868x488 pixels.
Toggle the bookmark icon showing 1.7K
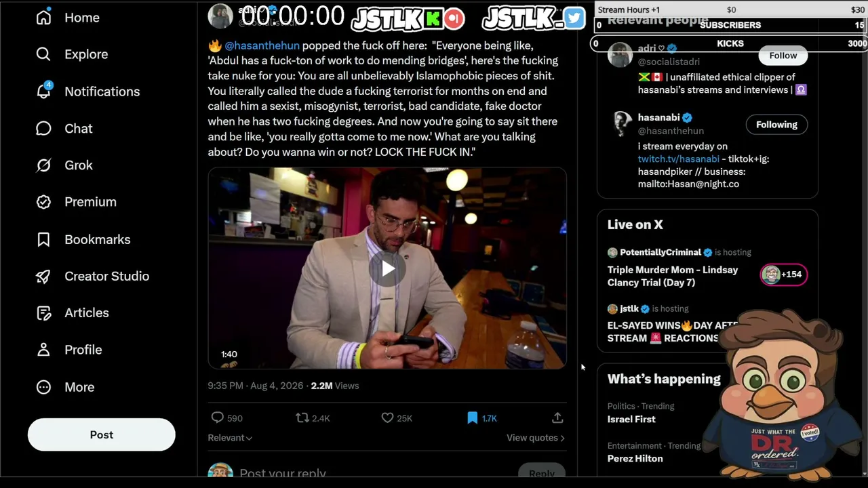[473, 418]
